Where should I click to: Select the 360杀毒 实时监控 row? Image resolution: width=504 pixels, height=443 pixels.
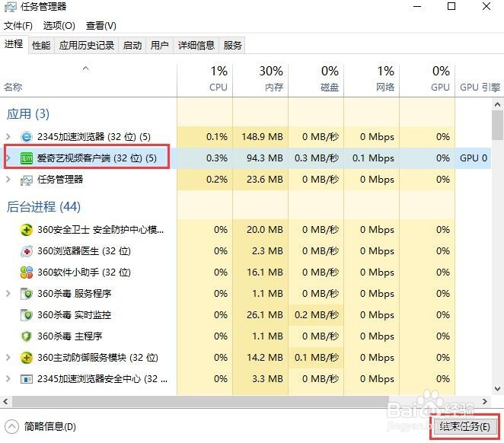click(246, 315)
